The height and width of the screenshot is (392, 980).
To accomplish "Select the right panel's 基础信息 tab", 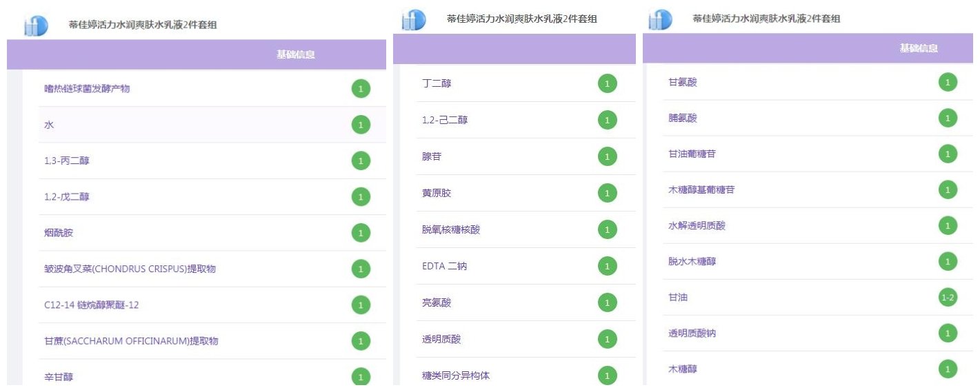I will pyautogui.click(x=919, y=48).
